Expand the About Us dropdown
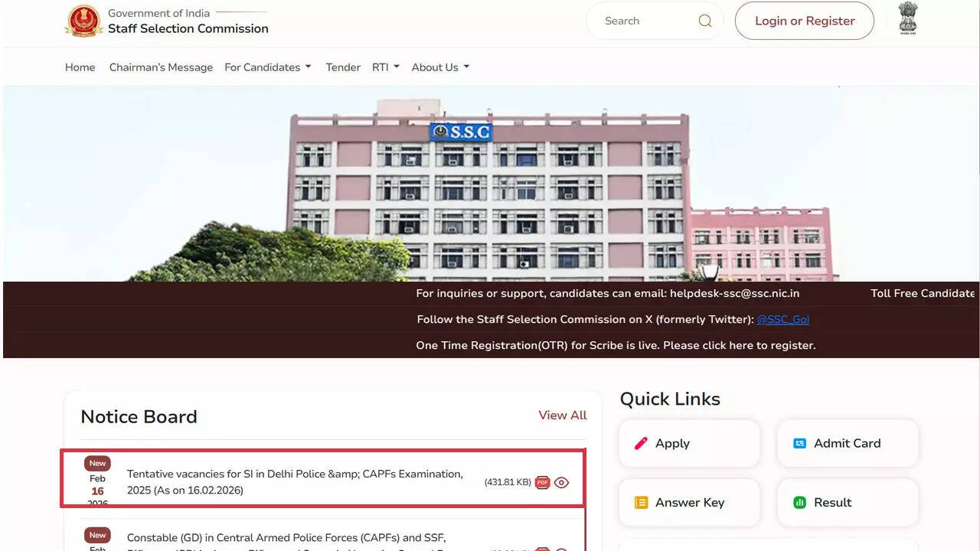Viewport: 980px width, 551px height. 439,67
